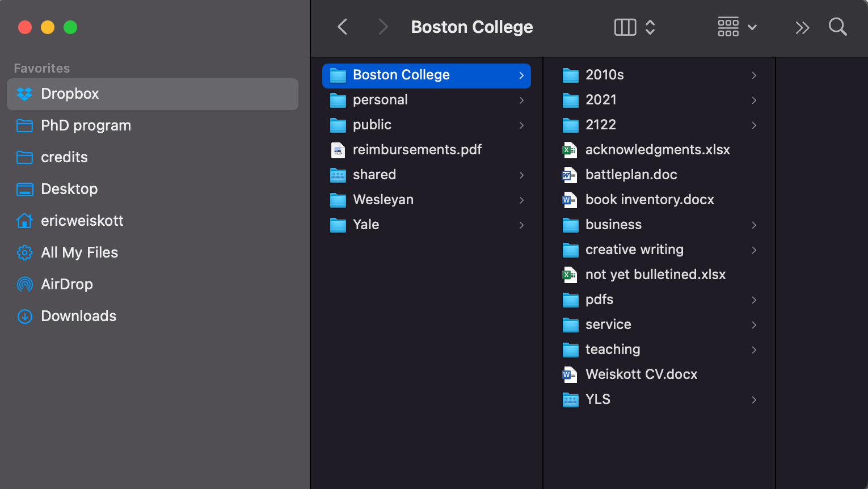Click the yellow minimize window button

tap(48, 27)
